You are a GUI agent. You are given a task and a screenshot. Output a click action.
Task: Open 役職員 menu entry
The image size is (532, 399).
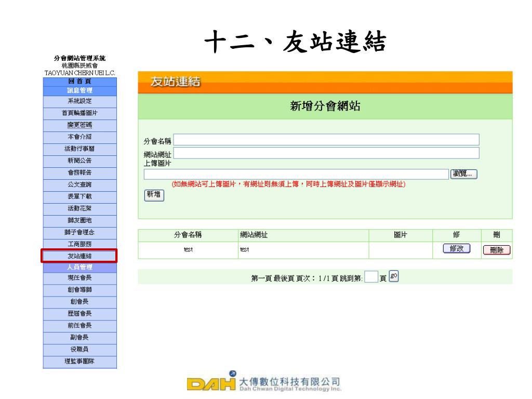[x=79, y=349]
